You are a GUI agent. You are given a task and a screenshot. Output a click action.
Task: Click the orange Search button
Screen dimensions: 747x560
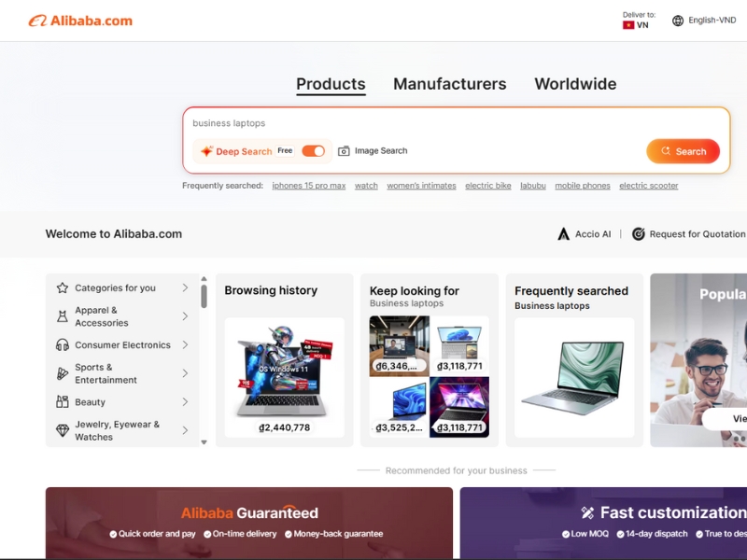683,150
